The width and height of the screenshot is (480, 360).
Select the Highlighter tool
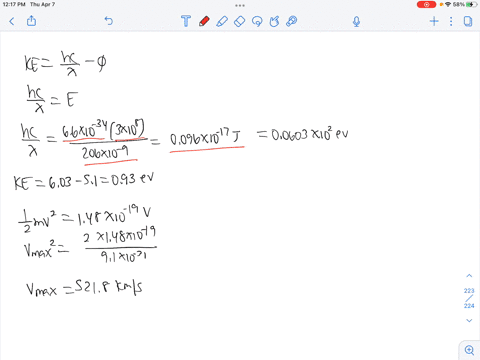click(222, 21)
